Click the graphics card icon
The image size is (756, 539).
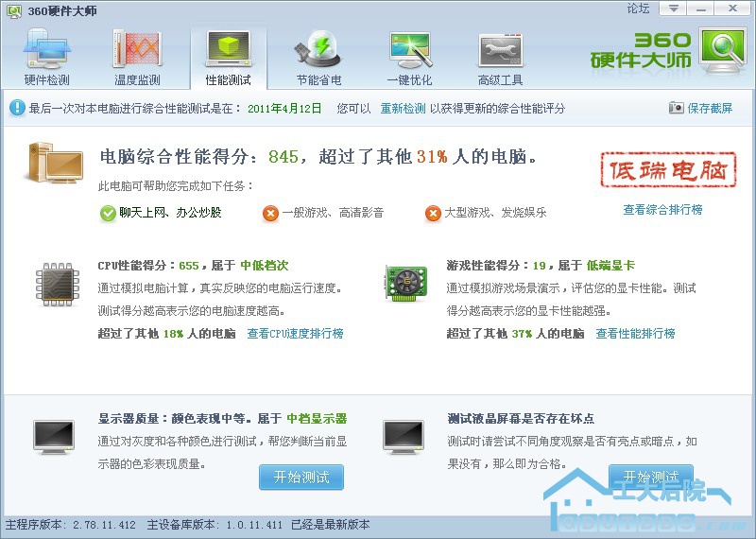click(406, 283)
